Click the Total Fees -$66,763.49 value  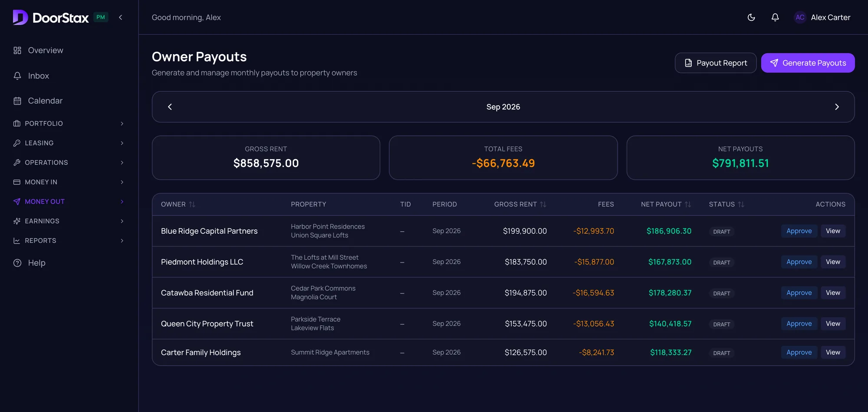(503, 163)
